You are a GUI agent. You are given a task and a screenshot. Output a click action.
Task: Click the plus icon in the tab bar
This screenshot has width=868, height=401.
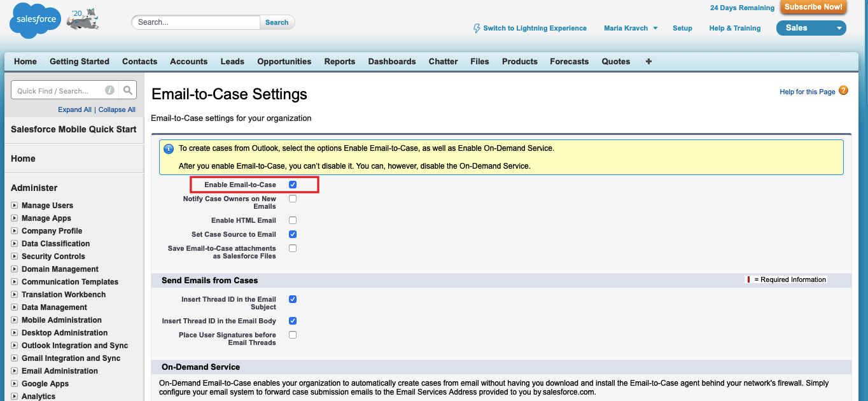[648, 62]
